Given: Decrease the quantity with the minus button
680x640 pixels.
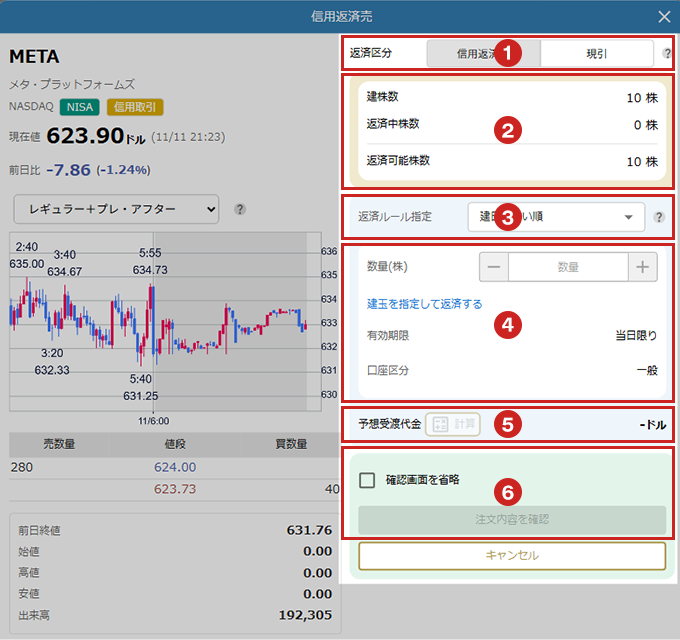Looking at the screenshot, I should (494, 267).
